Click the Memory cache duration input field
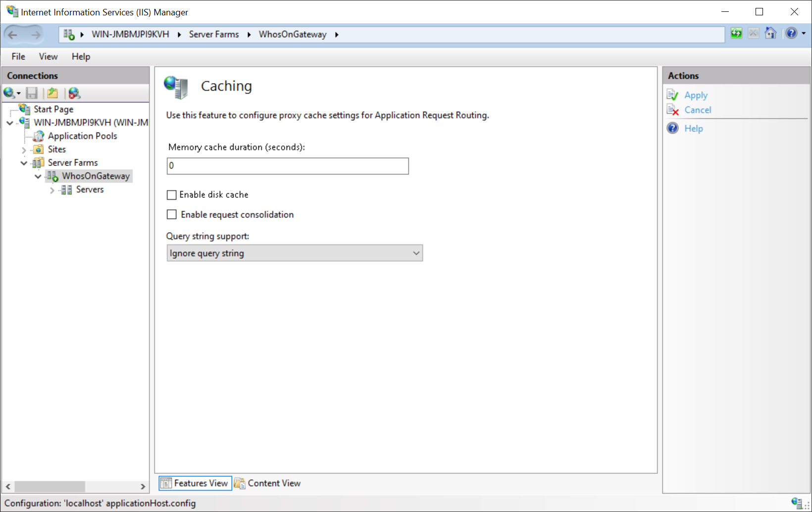The height and width of the screenshot is (512, 812). 288,166
